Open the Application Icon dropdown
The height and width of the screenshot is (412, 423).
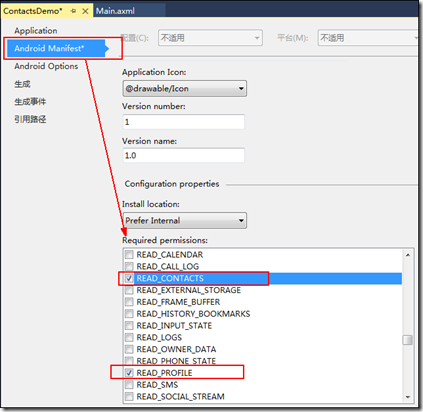[x=185, y=89]
